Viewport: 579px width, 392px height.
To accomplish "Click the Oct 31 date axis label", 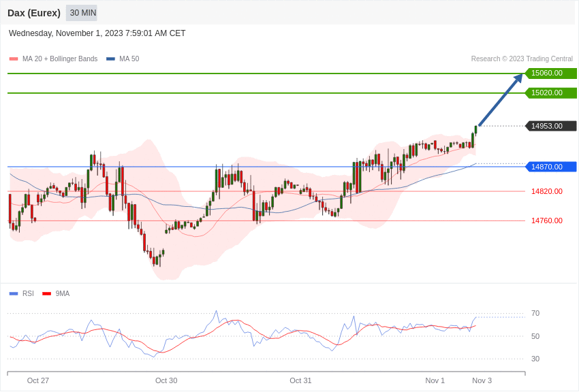I will [x=300, y=380].
